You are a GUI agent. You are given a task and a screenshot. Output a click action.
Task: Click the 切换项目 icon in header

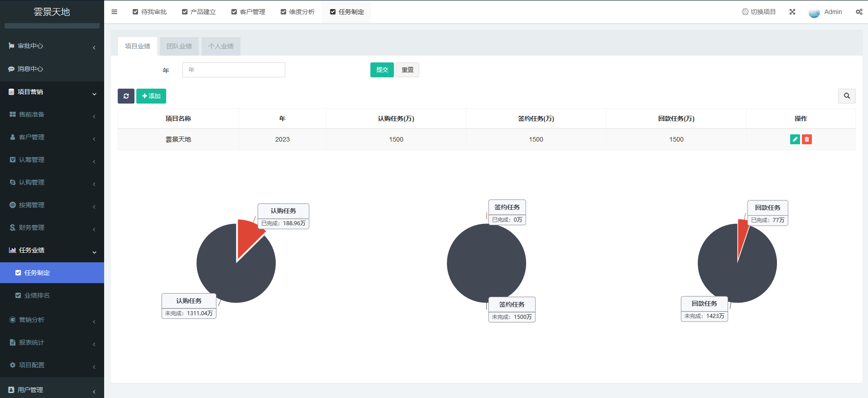coord(745,12)
